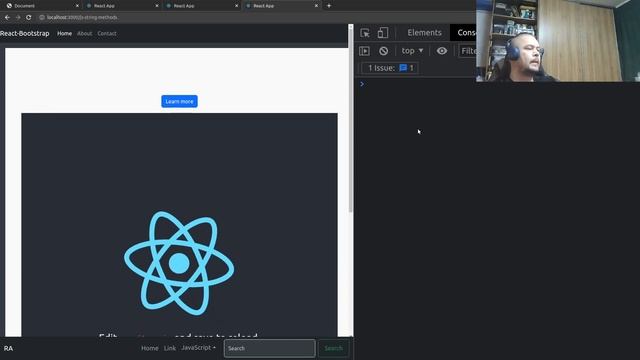This screenshot has width=640, height=360.
Task: Click the console prompt chevron
Action: click(362, 84)
